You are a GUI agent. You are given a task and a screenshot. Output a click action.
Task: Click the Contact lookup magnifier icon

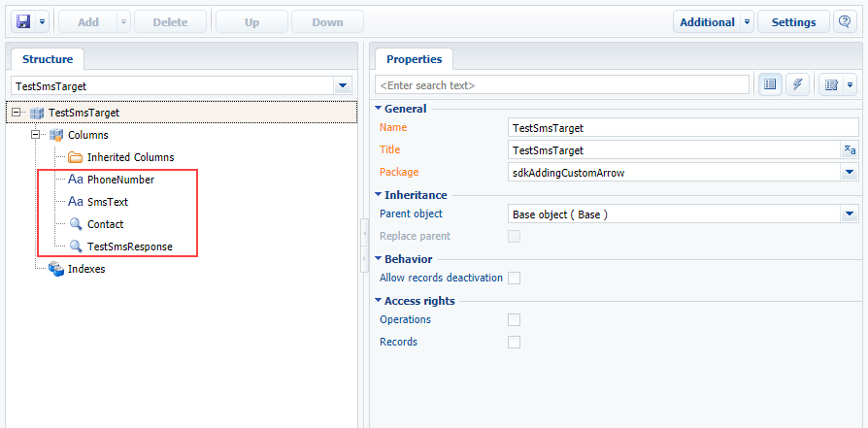76,224
